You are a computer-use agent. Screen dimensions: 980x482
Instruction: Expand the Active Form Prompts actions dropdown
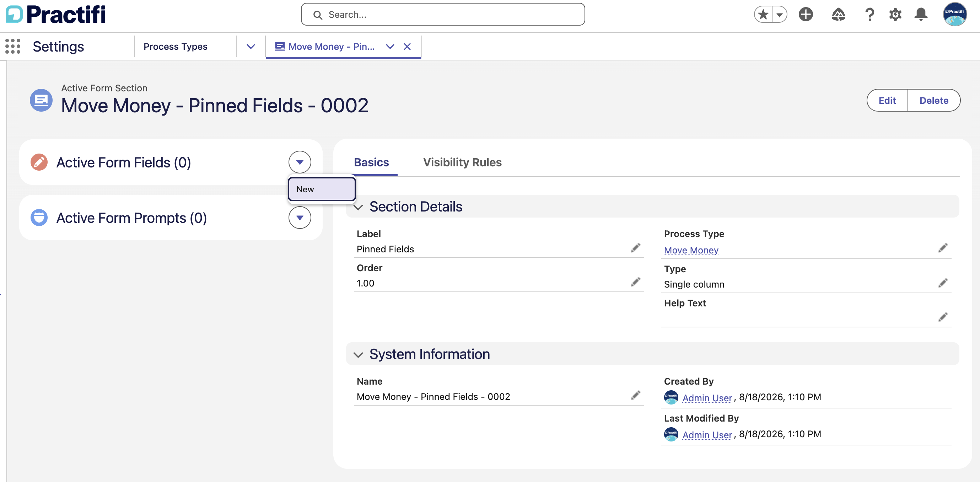tap(300, 218)
